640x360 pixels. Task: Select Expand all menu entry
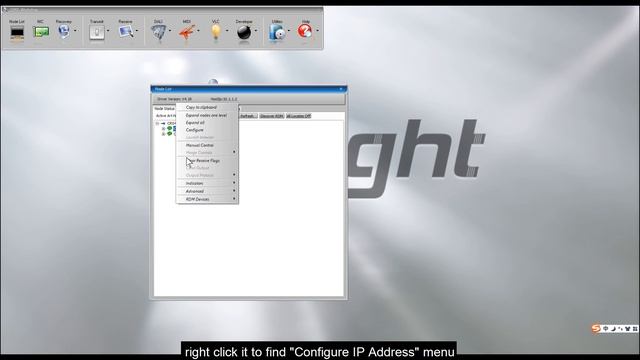[207, 123]
